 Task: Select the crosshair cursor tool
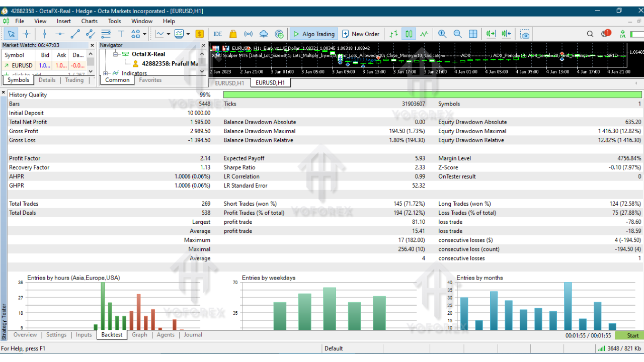coord(27,34)
